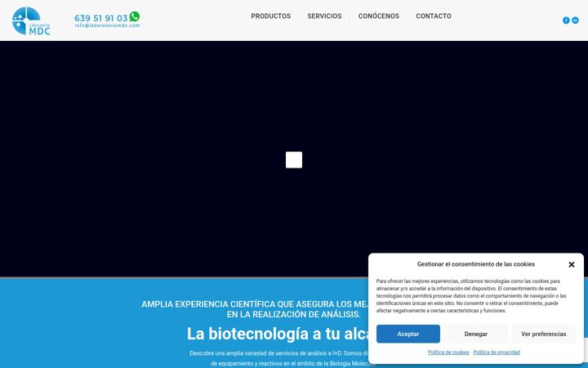Viewport: 588px width, 368px height.
Task: Click the Laboratorio MDC logo
Action: coord(31,21)
